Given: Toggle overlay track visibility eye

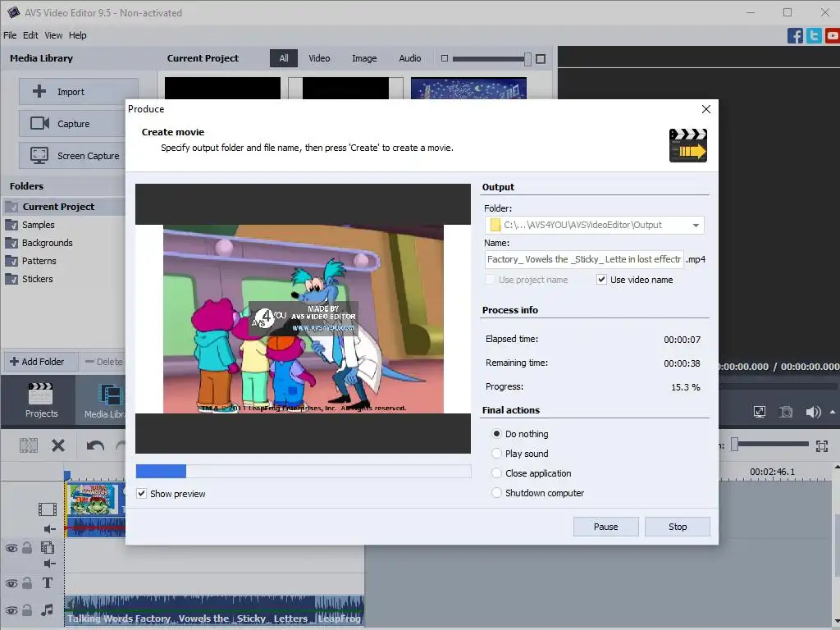Looking at the screenshot, I should 11,549.
